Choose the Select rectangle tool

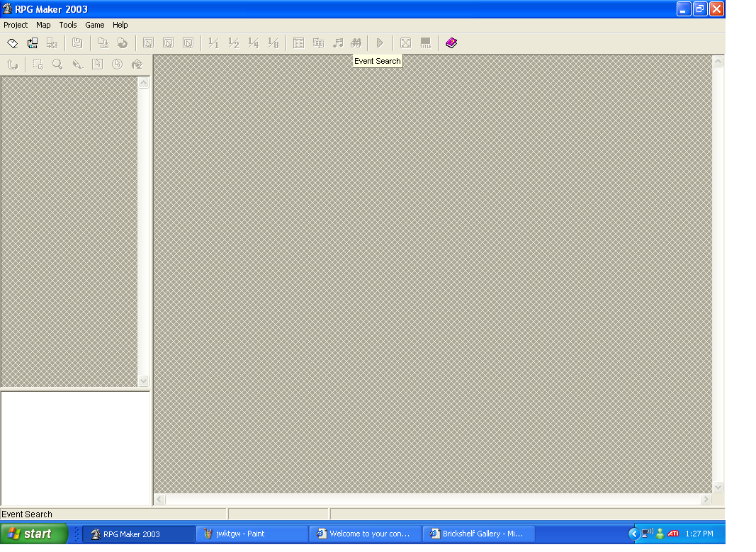pos(38,64)
